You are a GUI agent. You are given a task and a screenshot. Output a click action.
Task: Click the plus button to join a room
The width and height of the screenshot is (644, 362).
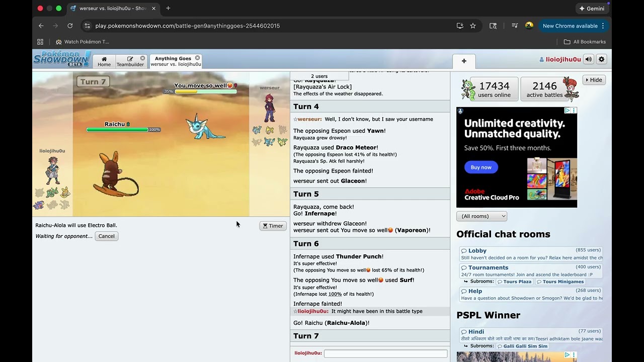click(x=464, y=61)
